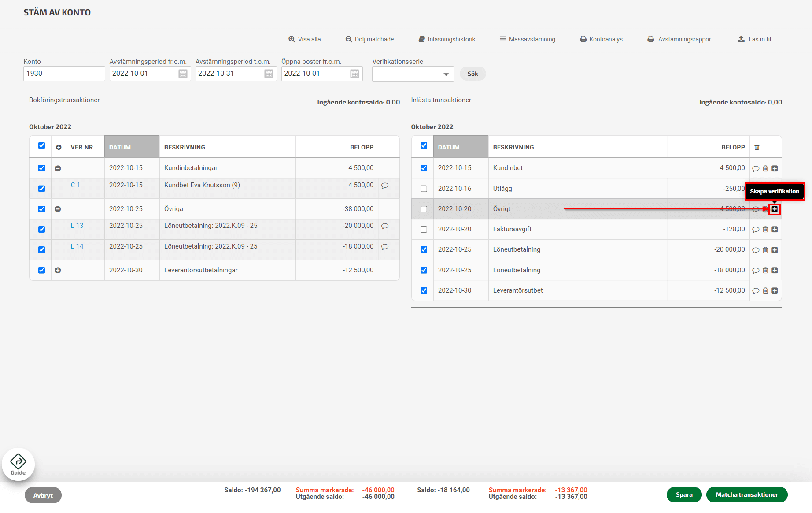
Task: Open comment for Leverantörsutbet transaction
Action: click(756, 291)
